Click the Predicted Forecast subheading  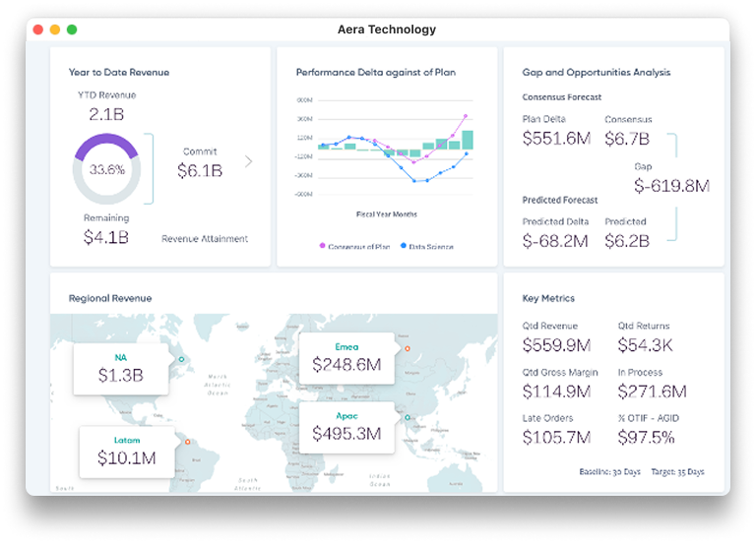[560, 200]
